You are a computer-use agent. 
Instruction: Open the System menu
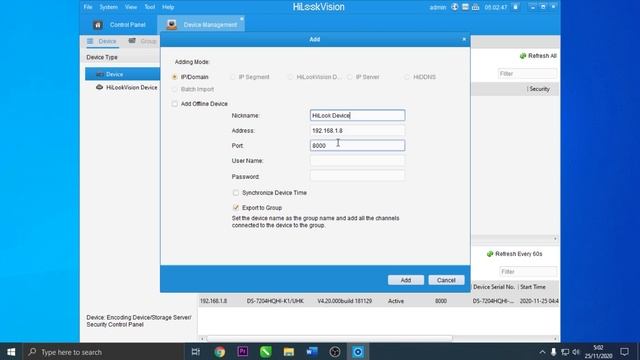click(108, 7)
